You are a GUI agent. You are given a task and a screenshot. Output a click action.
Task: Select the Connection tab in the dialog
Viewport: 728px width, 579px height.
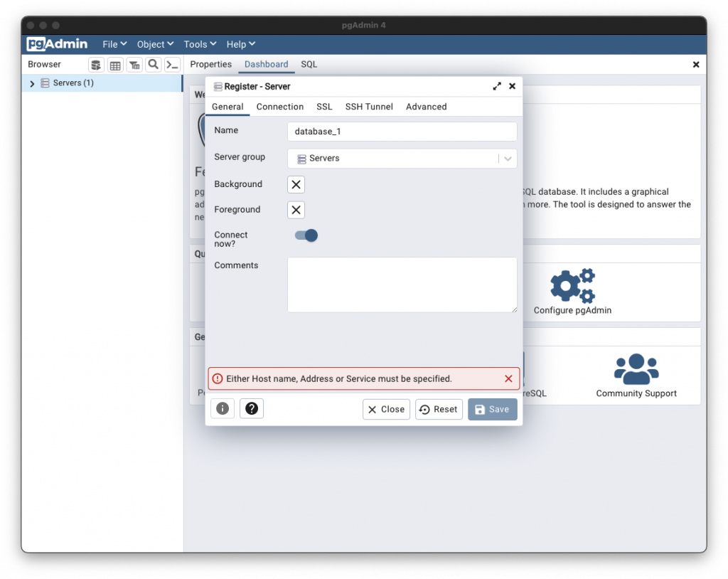(280, 107)
